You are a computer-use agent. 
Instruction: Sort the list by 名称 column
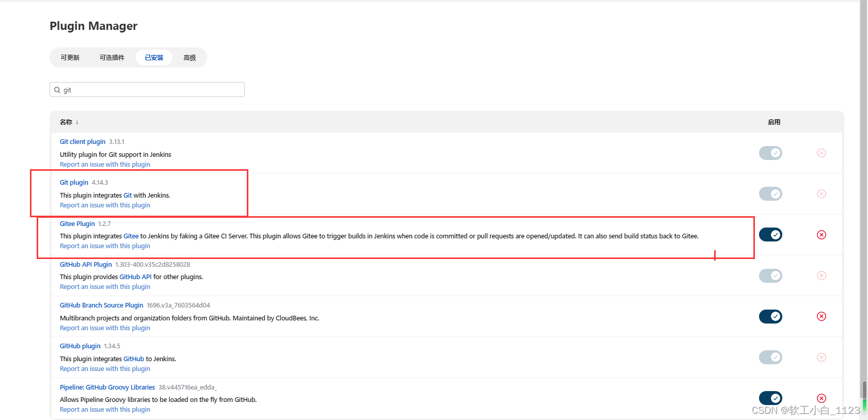pyautogui.click(x=69, y=122)
